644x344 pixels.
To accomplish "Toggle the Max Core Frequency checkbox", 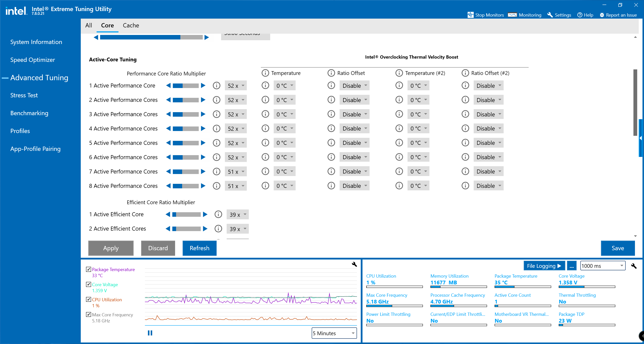I will [89, 315].
